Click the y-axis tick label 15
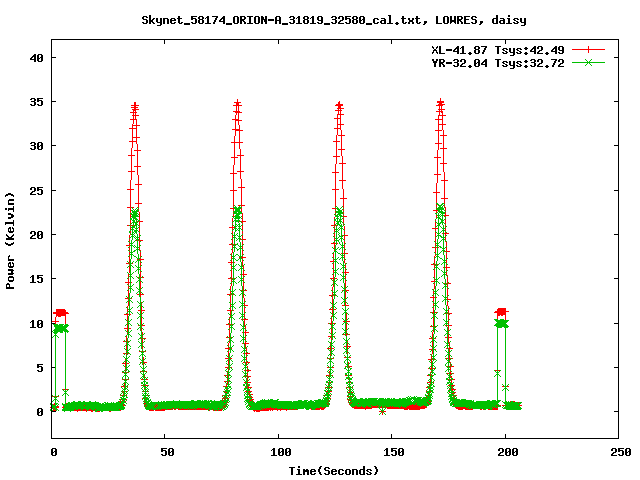Viewport: 640px width, 480px height. point(36,279)
